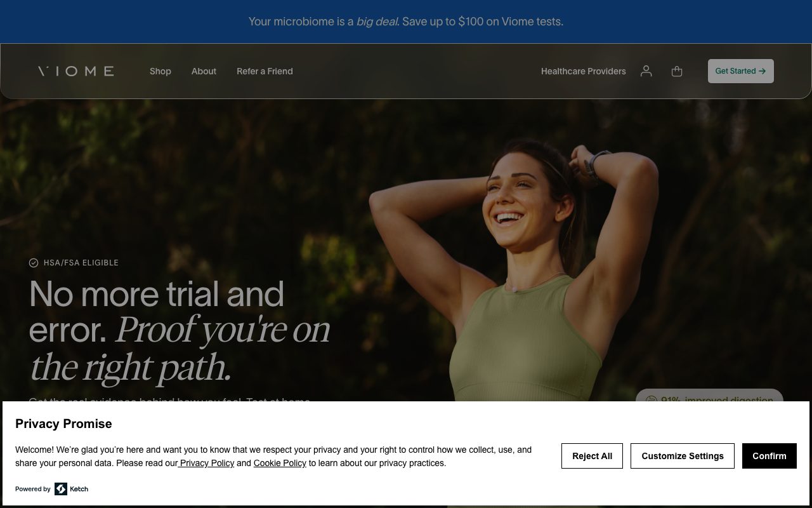Click the 'Powered by' text

coord(33,489)
